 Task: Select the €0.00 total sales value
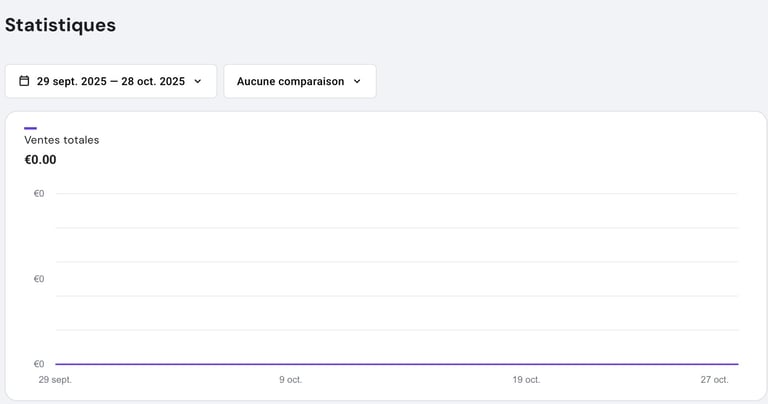40,159
